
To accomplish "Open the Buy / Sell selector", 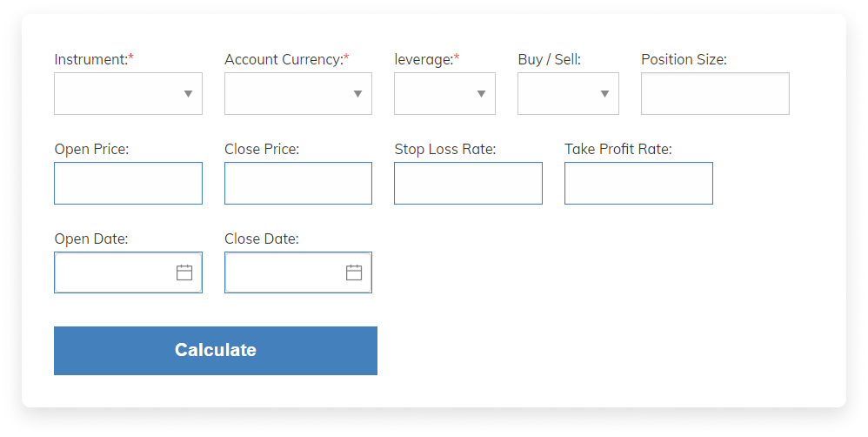I will click(x=569, y=94).
